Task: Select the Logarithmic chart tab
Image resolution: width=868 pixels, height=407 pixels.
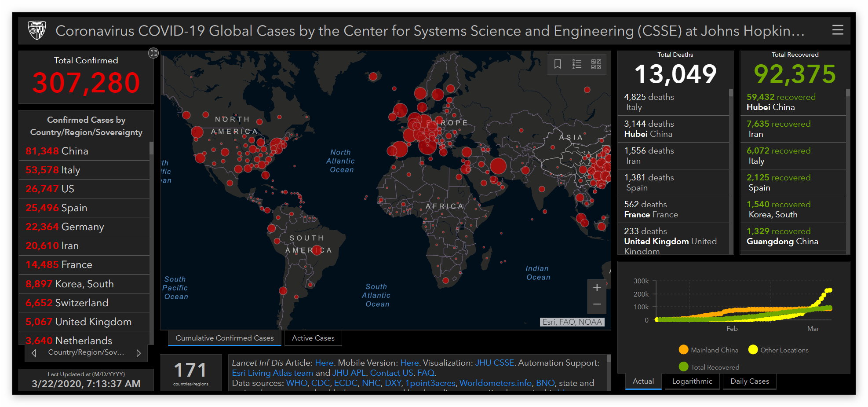Action: (x=692, y=381)
